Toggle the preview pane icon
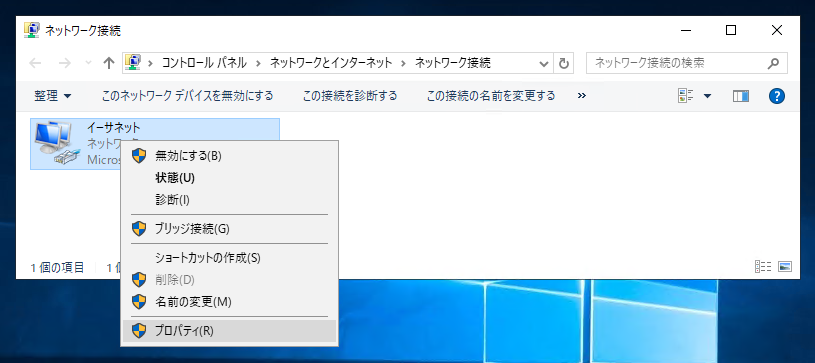The height and width of the screenshot is (363, 815). click(741, 96)
